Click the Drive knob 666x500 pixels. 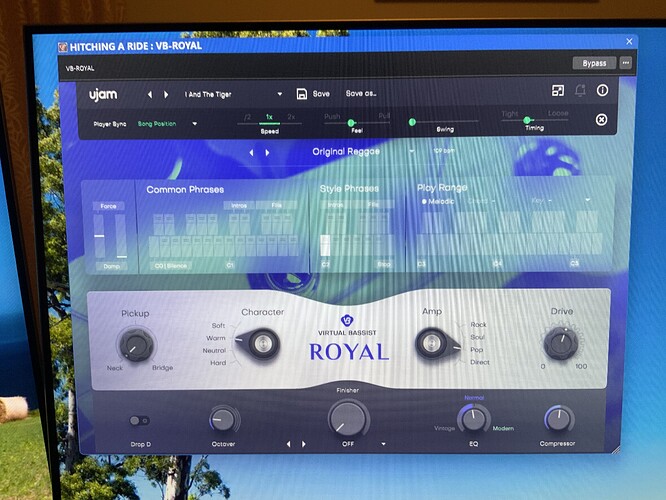(x=561, y=343)
